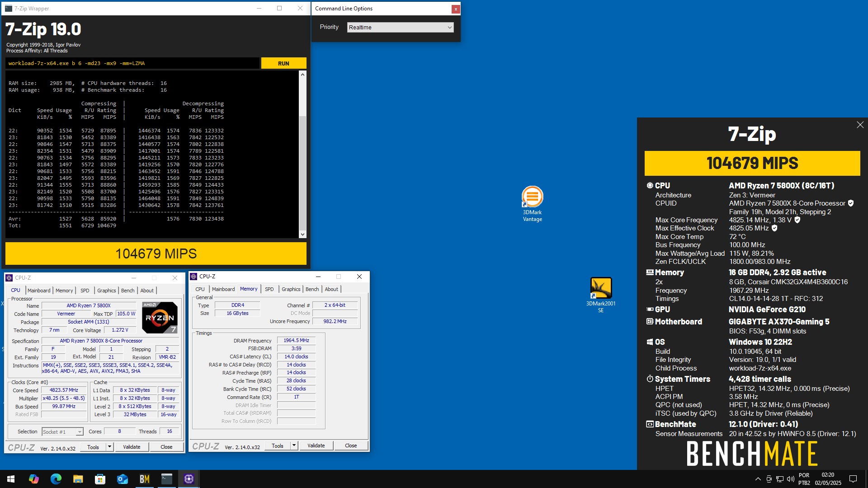Open Bench tab in left CPU-Z
Viewport: 868px width, 488px height.
click(128, 291)
